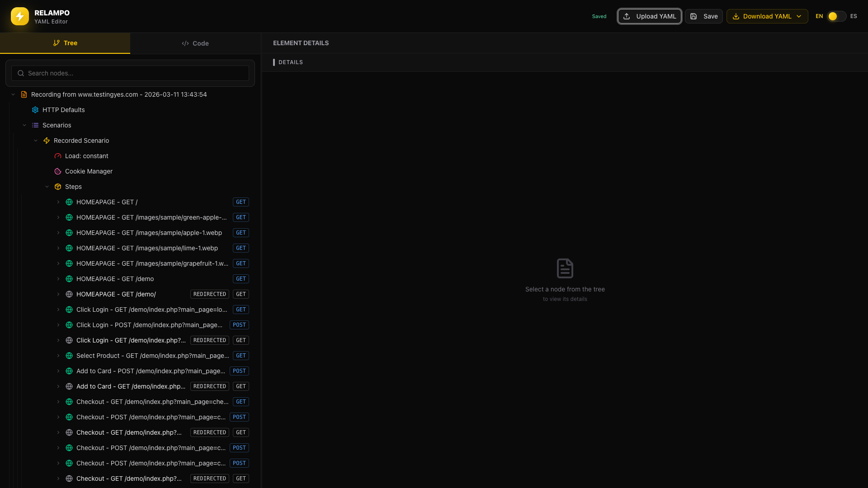The width and height of the screenshot is (868, 488).
Task: Select the HTTP Defaults gear icon
Action: click(35, 109)
